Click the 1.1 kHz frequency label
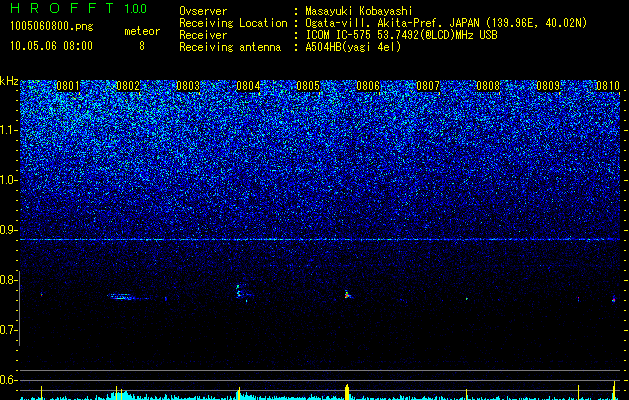629x400 pixels. click(x=9, y=130)
